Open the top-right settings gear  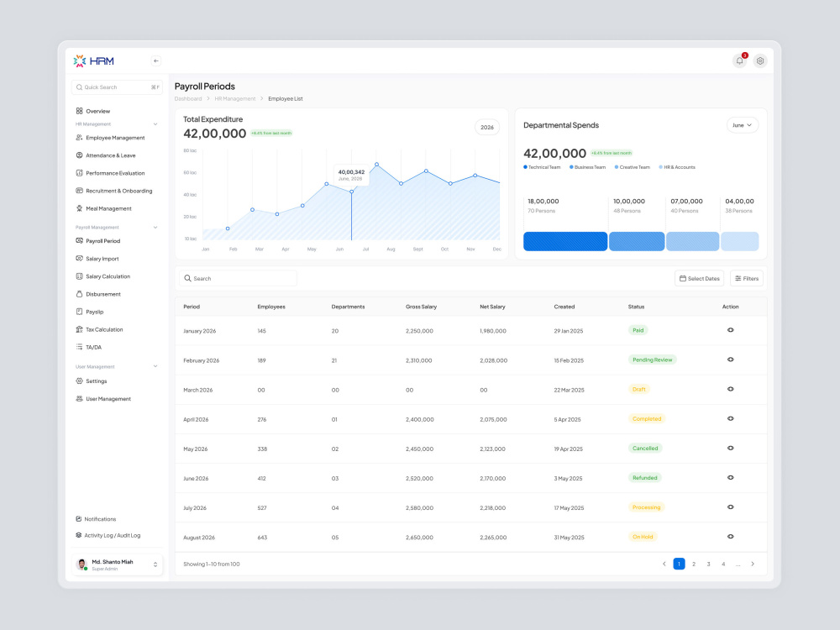(x=759, y=61)
